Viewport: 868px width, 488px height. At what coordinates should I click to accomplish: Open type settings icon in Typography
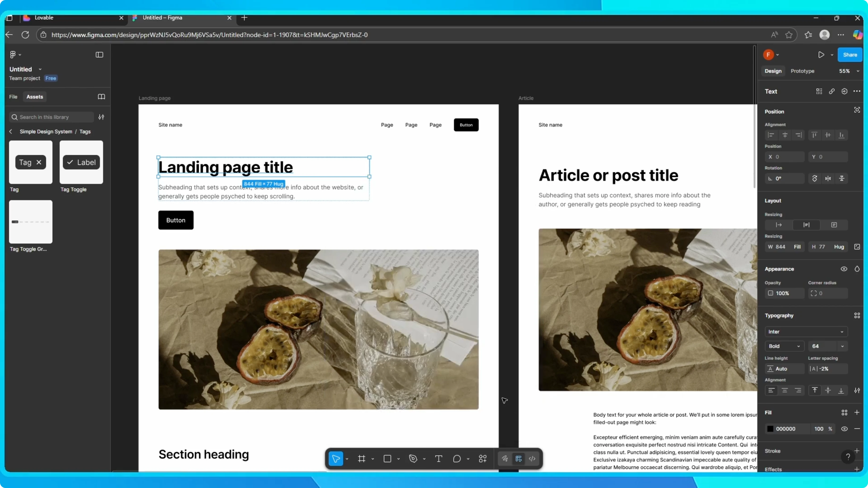coord(857,390)
